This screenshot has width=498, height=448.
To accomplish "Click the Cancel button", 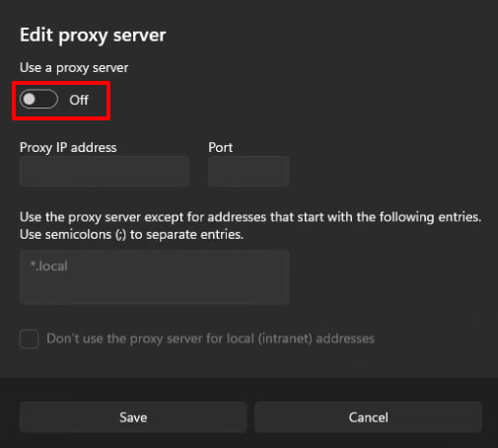I will click(368, 417).
